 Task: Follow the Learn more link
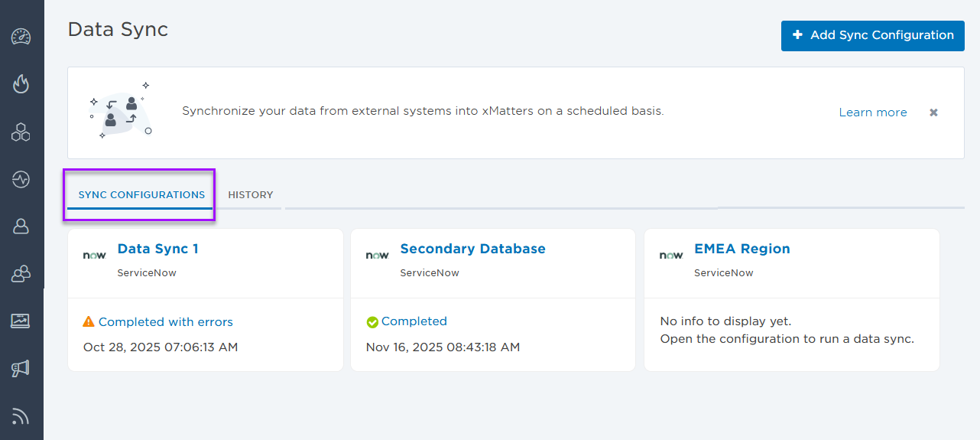click(872, 112)
